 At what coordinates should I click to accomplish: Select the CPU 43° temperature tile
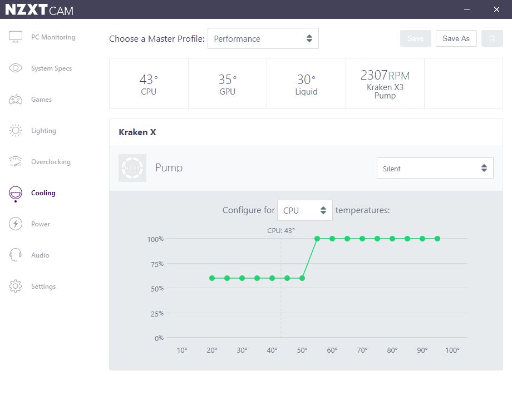149,83
